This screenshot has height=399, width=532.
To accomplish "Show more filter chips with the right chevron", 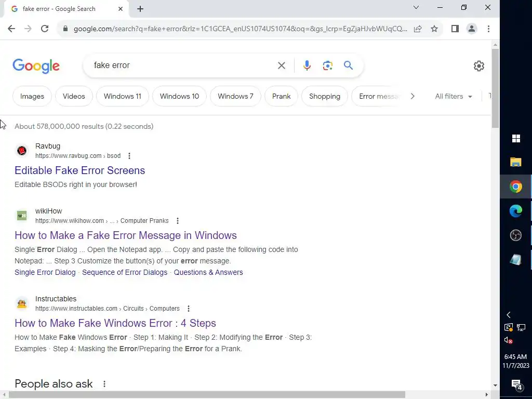I will pyautogui.click(x=412, y=96).
